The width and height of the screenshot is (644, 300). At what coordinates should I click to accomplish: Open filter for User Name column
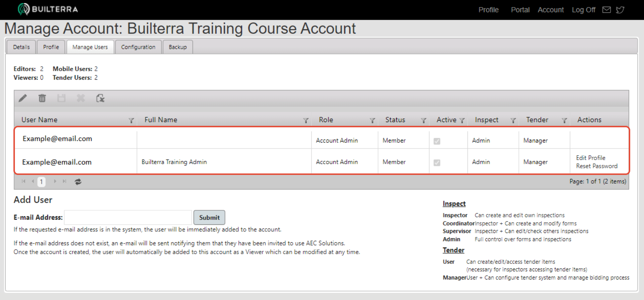131,121
